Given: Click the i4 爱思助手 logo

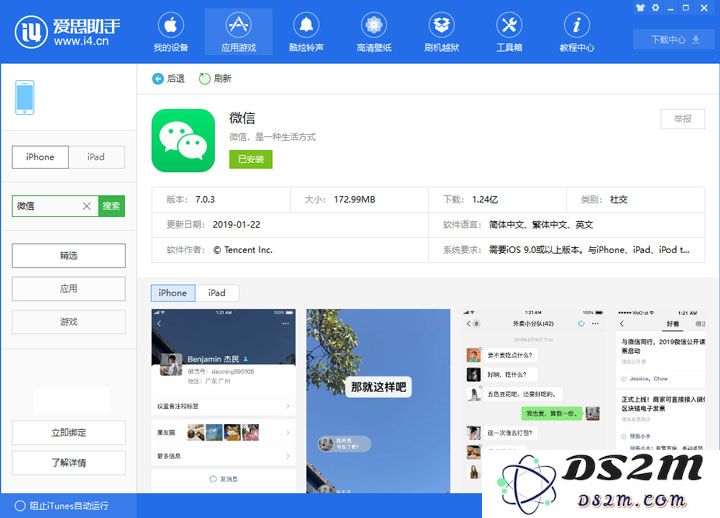Looking at the screenshot, I should [68, 32].
